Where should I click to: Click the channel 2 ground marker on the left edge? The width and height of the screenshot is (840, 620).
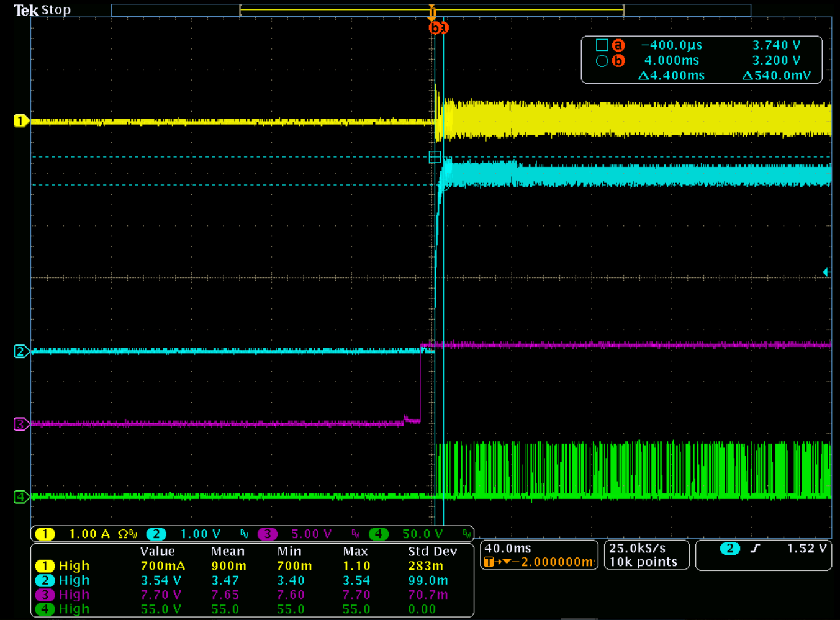pos(21,351)
